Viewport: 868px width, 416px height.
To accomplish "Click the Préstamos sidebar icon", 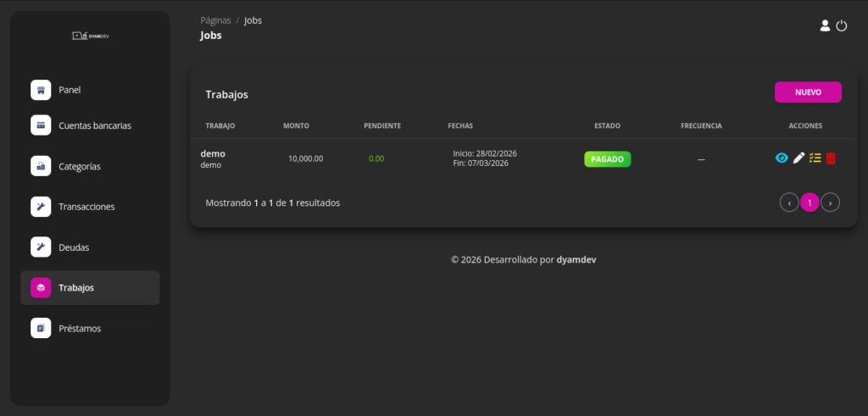I will coord(41,328).
